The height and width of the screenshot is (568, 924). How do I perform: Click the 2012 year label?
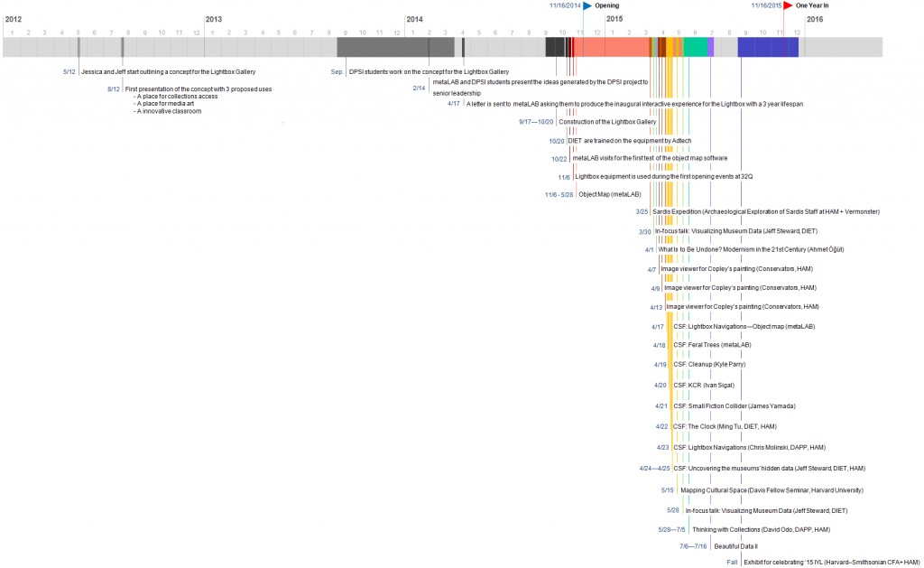[13, 20]
